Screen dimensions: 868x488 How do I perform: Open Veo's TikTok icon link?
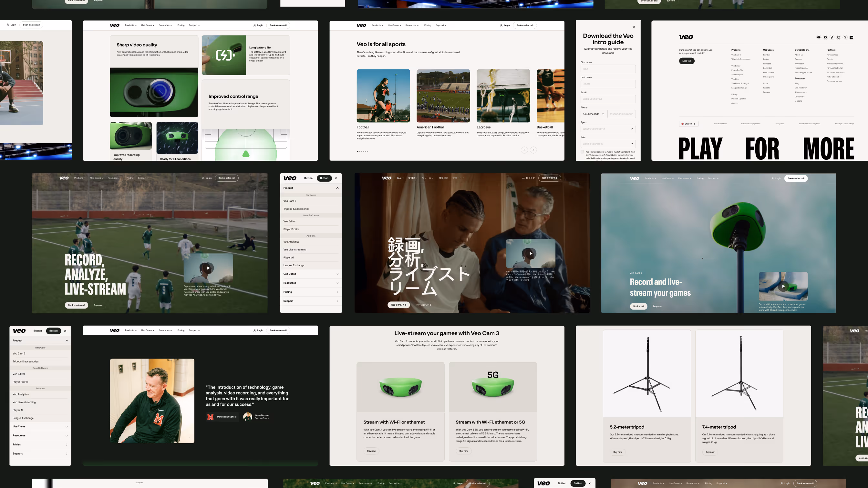click(x=832, y=37)
